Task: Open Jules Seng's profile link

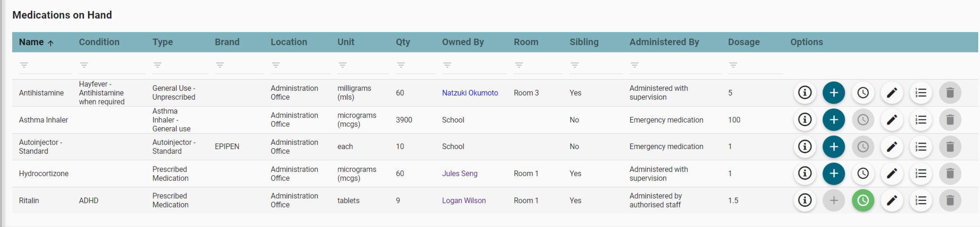Action: (x=459, y=173)
